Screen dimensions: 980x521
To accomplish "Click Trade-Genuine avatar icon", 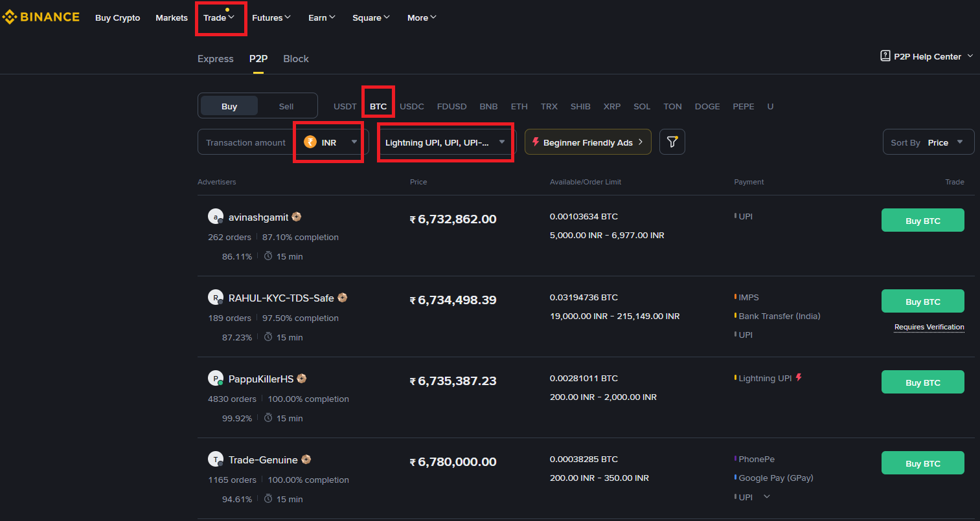I will click(216, 460).
